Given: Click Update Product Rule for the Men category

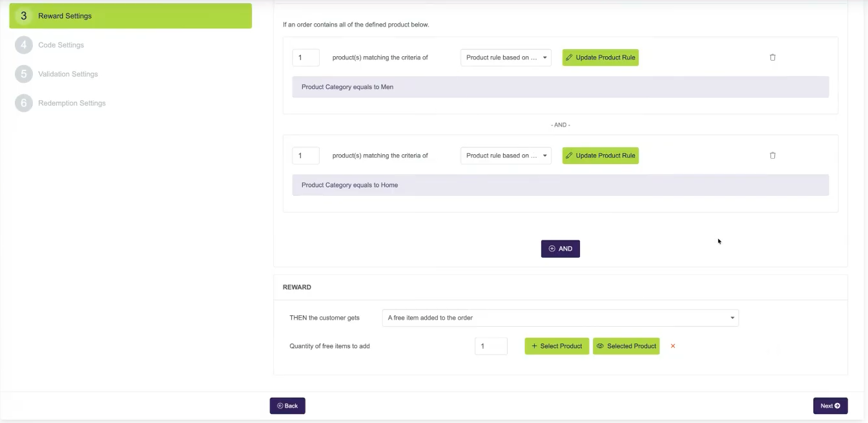Looking at the screenshot, I should pyautogui.click(x=601, y=57).
